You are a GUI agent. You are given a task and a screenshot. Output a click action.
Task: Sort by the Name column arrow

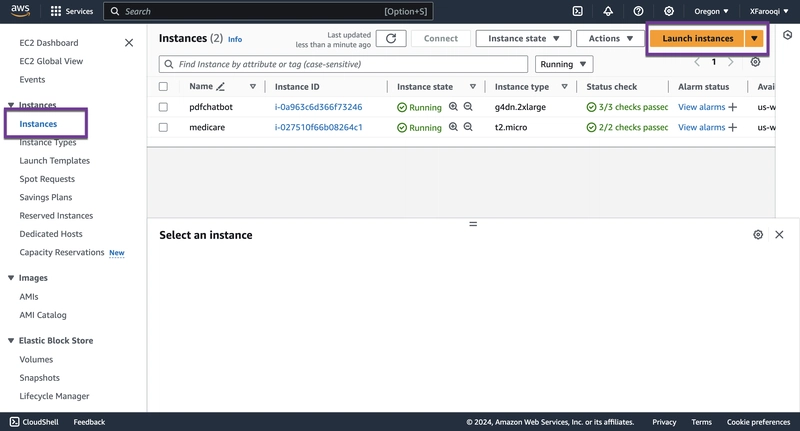point(253,87)
